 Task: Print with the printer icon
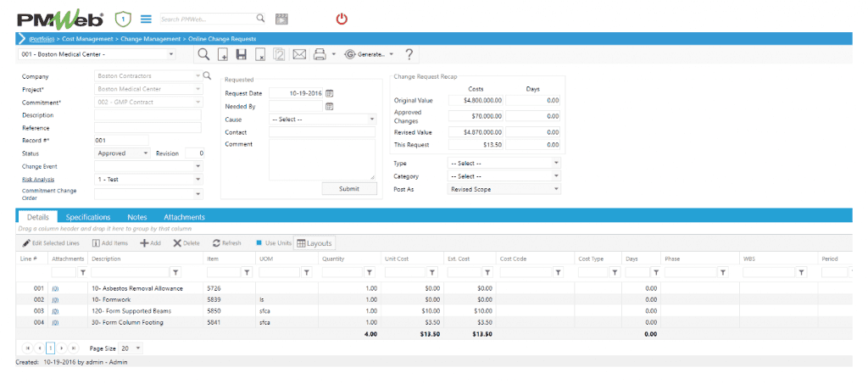pos(320,54)
